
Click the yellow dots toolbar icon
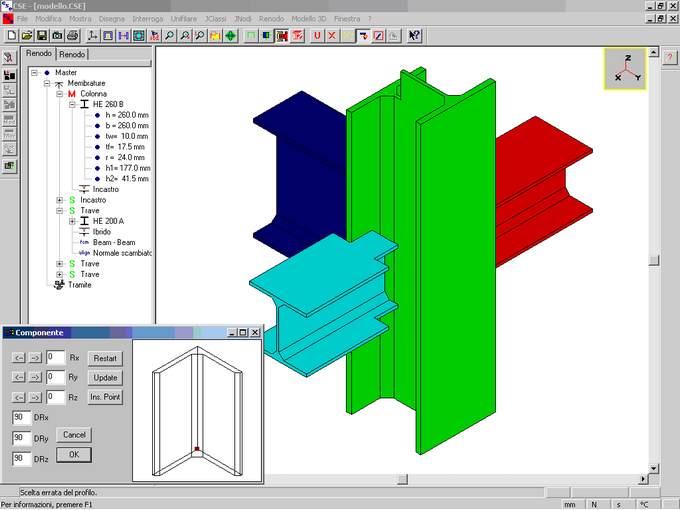pos(348,36)
